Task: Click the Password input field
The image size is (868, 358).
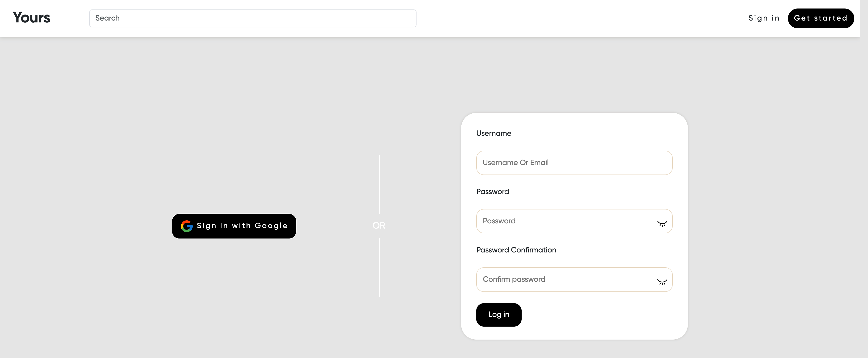Action: 574,221
